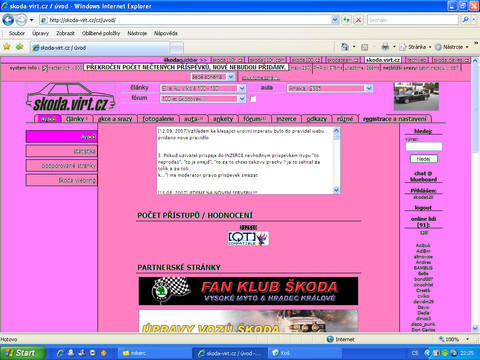Switch to the odkazy tab
This screenshot has height=360, width=480.
316,119
